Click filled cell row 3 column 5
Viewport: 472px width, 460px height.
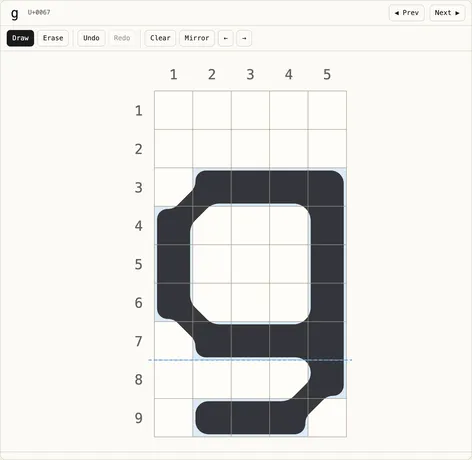pyautogui.click(x=327, y=187)
